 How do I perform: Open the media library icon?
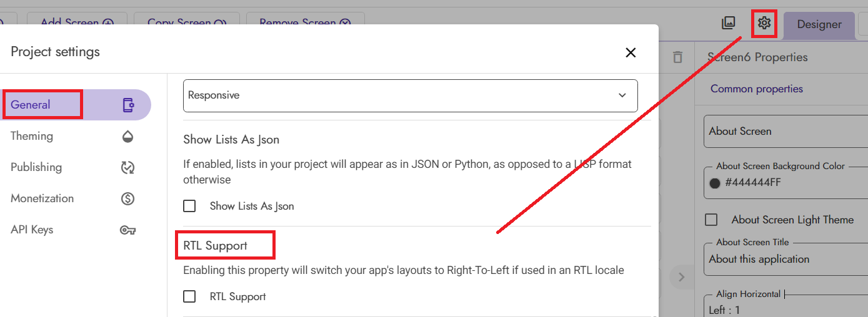[x=728, y=24]
